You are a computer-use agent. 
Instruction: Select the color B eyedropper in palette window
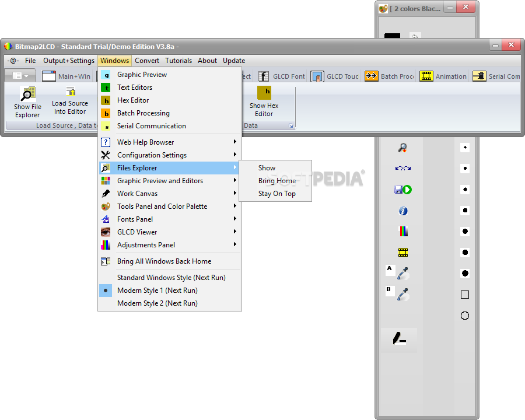click(403, 294)
